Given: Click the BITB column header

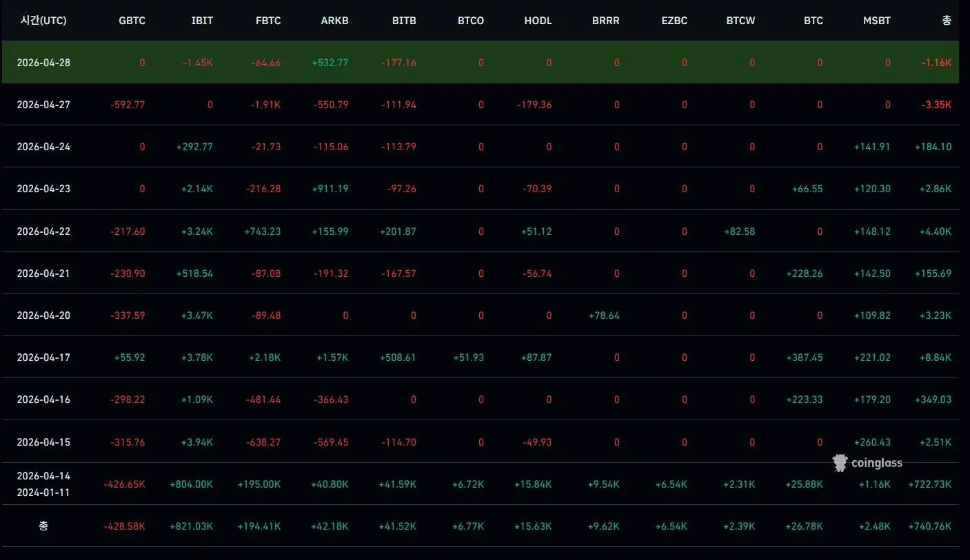Looking at the screenshot, I should click(404, 21).
